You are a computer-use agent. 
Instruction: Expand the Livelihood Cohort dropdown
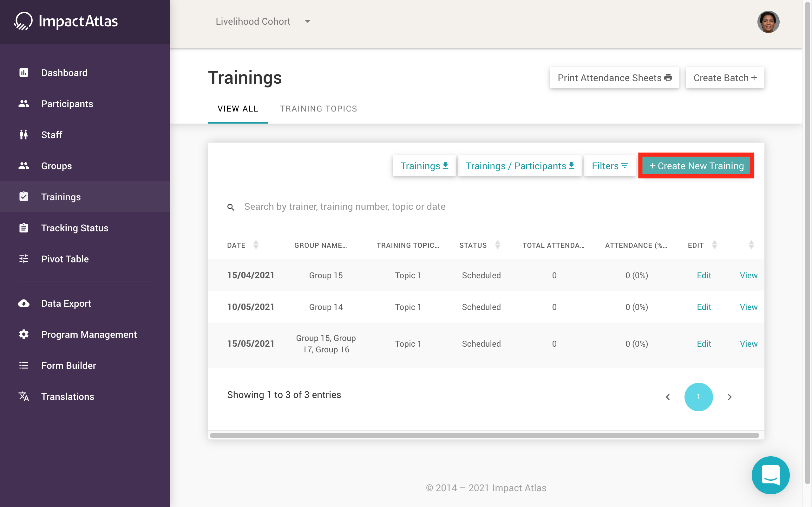tap(307, 22)
